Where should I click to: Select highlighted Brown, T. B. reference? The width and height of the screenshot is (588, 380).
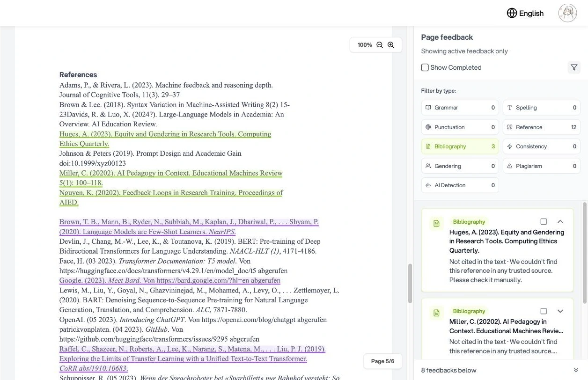[x=189, y=227]
